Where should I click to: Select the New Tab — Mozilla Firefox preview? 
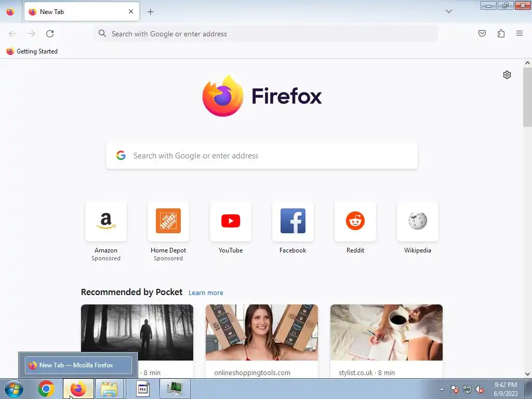pos(78,365)
